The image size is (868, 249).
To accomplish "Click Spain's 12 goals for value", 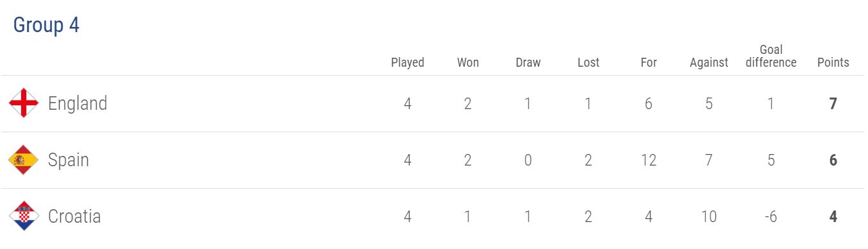I will (x=649, y=160).
